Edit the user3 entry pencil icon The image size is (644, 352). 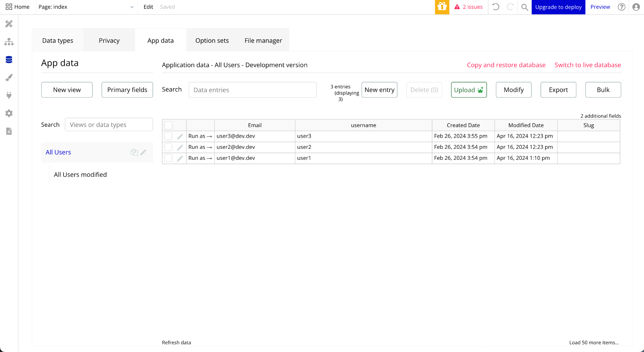(x=180, y=137)
